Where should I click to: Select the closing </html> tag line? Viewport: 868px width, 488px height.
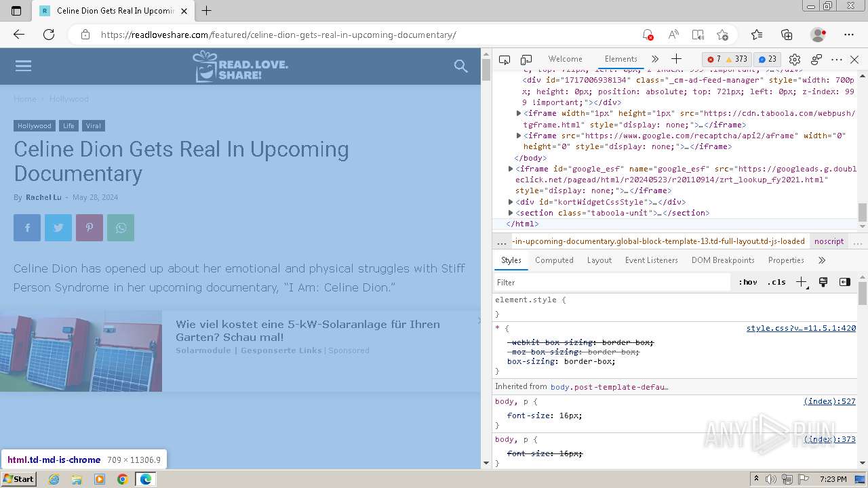[523, 224]
